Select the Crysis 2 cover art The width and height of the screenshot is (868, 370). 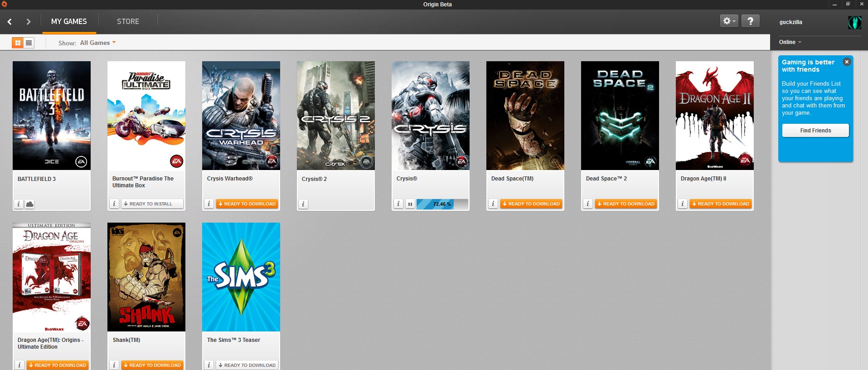[x=336, y=116]
